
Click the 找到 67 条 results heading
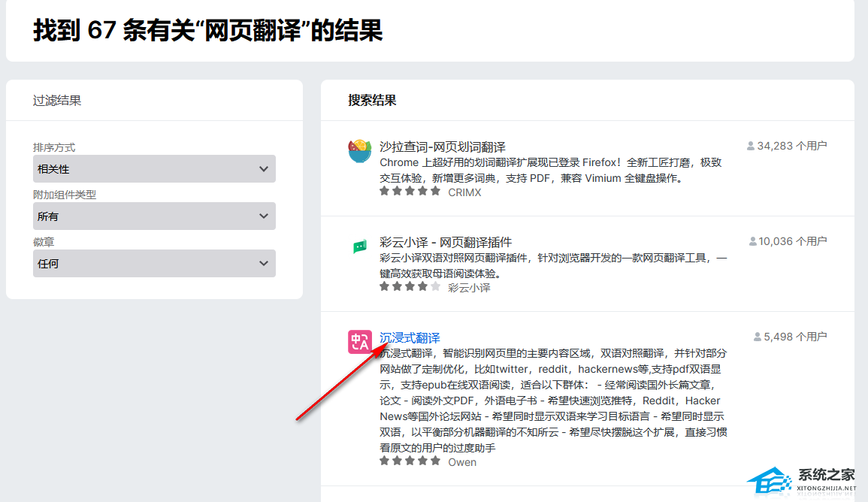click(x=207, y=31)
